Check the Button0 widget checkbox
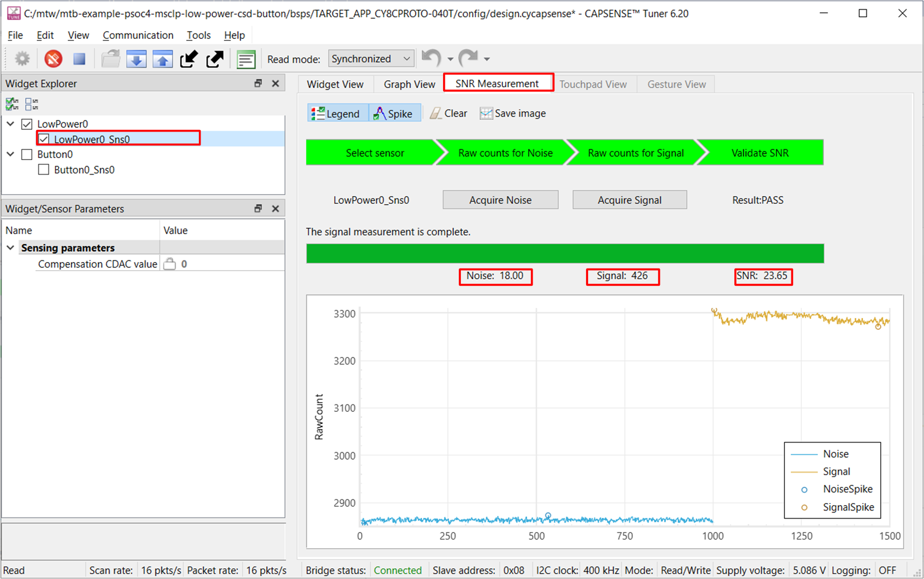 [27, 155]
